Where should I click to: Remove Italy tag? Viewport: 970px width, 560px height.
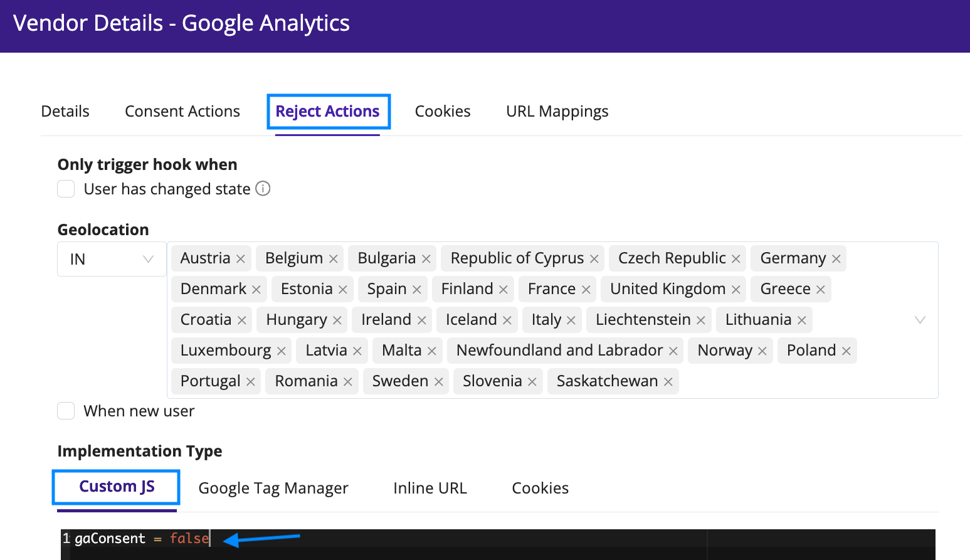tap(571, 320)
